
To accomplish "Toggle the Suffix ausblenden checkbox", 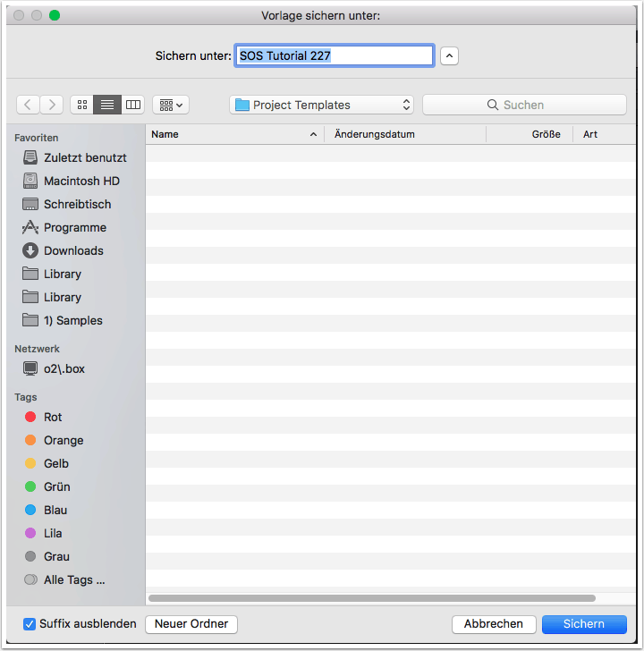I will point(30,623).
